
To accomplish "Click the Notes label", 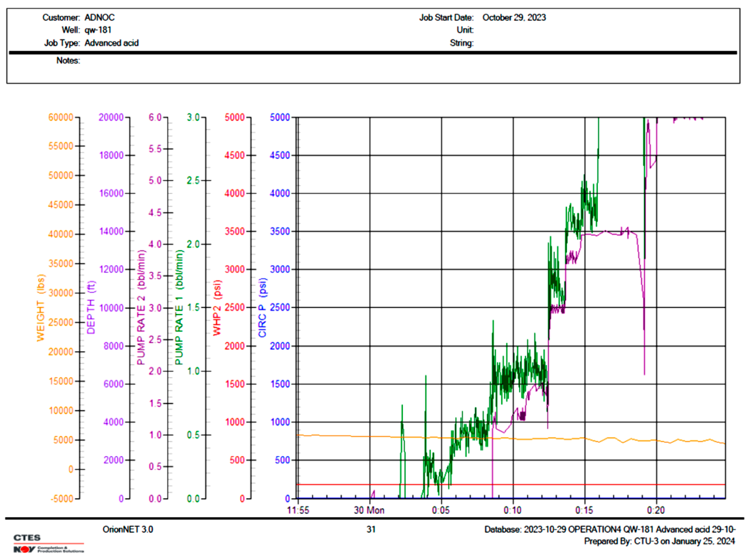I will (x=68, y=60).
